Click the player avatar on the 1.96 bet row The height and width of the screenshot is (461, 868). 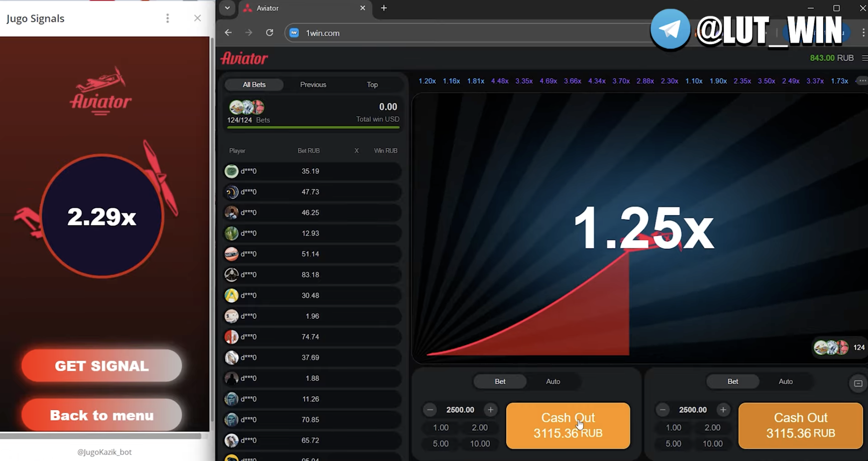coord(231,316)
